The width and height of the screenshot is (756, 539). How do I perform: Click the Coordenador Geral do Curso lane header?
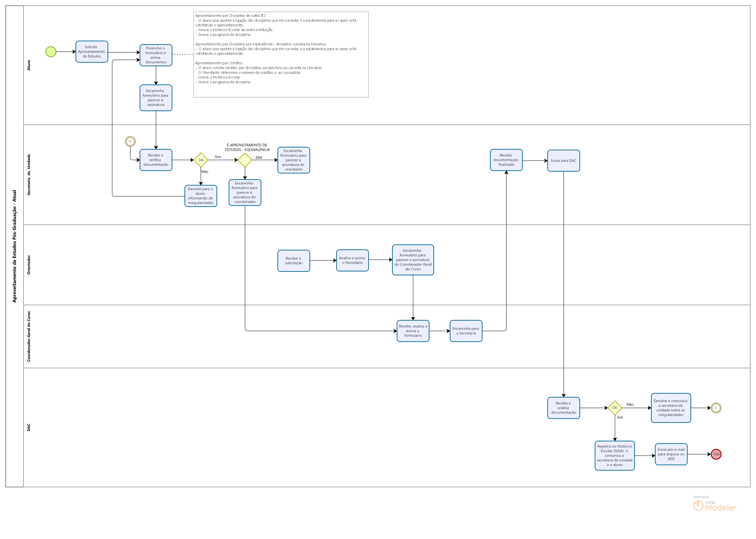pyautogui.click(x=28, y=336)
